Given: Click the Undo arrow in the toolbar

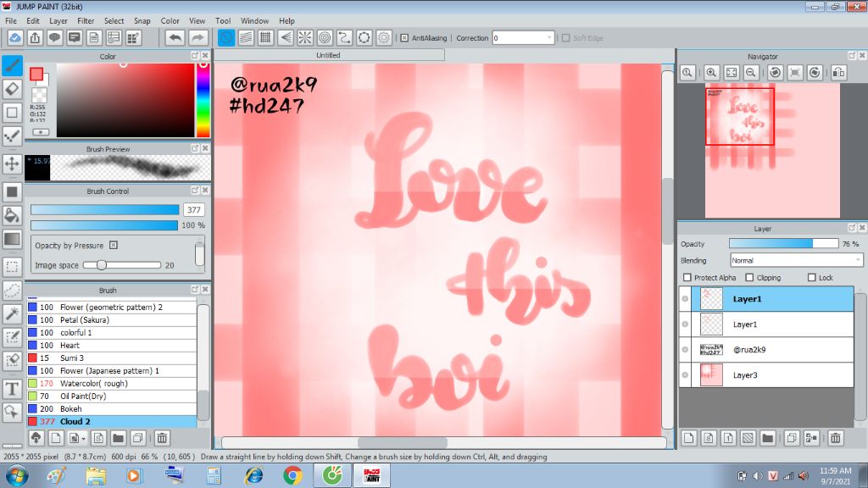Looking at the screenshot, I should (x=175, y=37).
